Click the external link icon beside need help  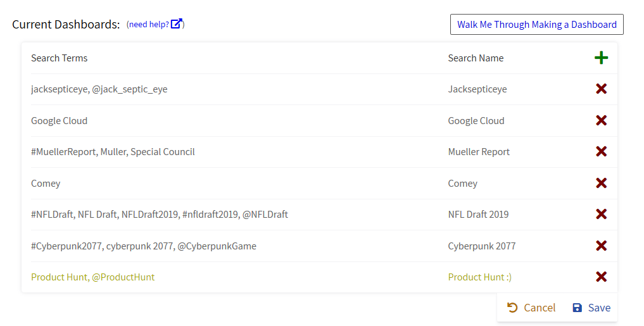click(176, 24)
